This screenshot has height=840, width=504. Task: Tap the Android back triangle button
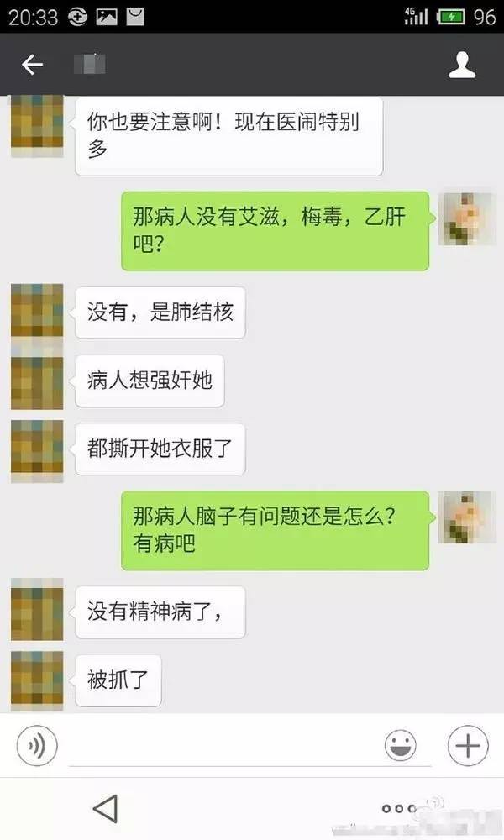106,808
